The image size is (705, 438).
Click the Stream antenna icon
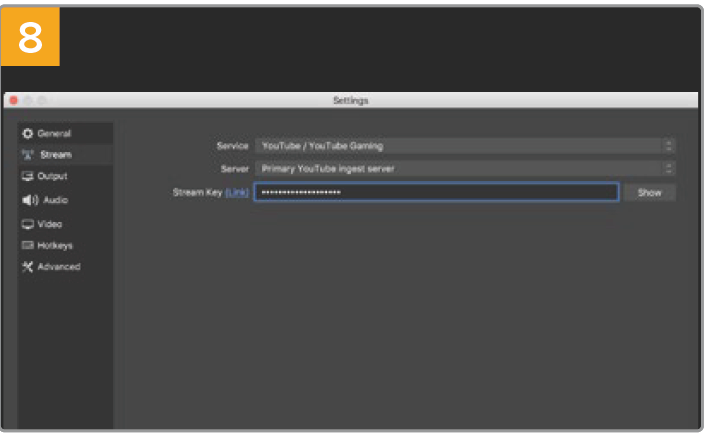[28, 155]
